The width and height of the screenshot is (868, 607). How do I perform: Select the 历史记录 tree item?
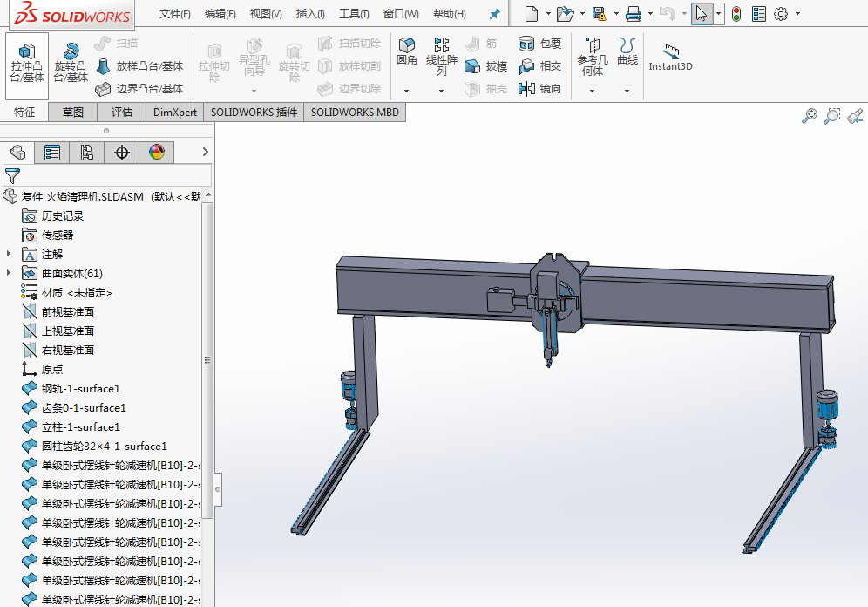point(52,216)
